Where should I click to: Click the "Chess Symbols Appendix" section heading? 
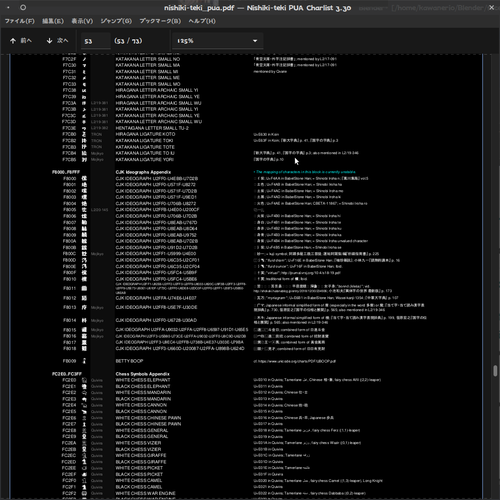(x=143, y=374)
